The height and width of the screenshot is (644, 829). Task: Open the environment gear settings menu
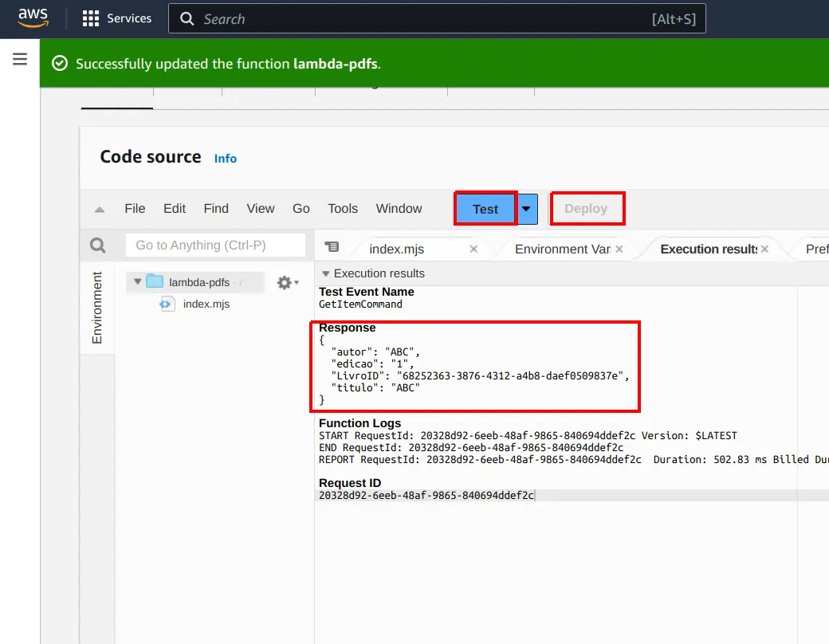click(x=288, y=282)
